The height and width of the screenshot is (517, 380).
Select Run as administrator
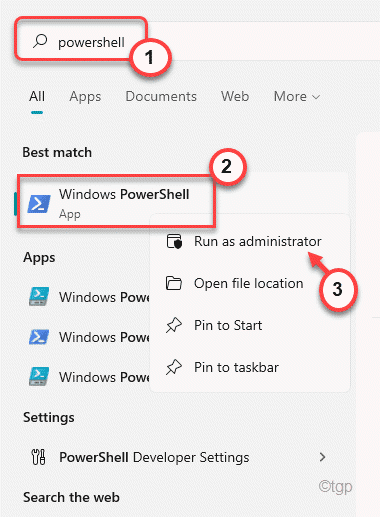(x=250, y=241)
